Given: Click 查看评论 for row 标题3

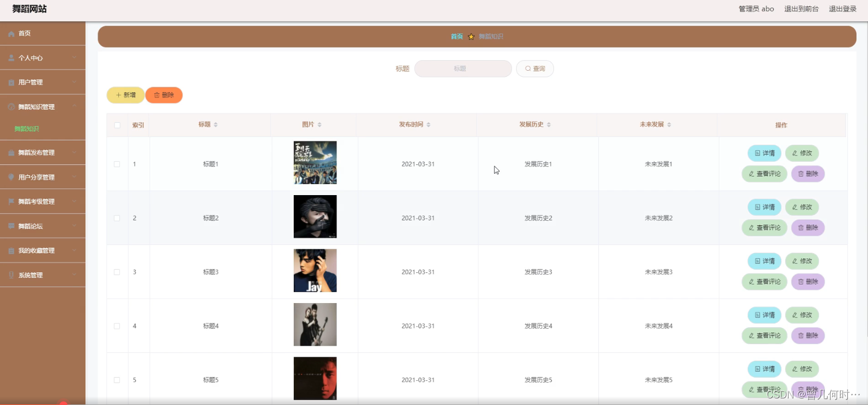Looking at the screenshot, I should pos(764,282).
